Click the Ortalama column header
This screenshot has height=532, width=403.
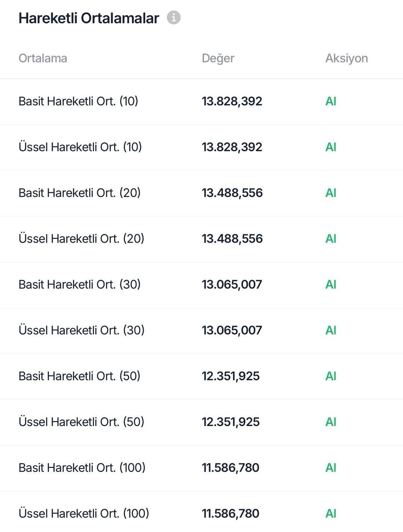pos(43,58)
